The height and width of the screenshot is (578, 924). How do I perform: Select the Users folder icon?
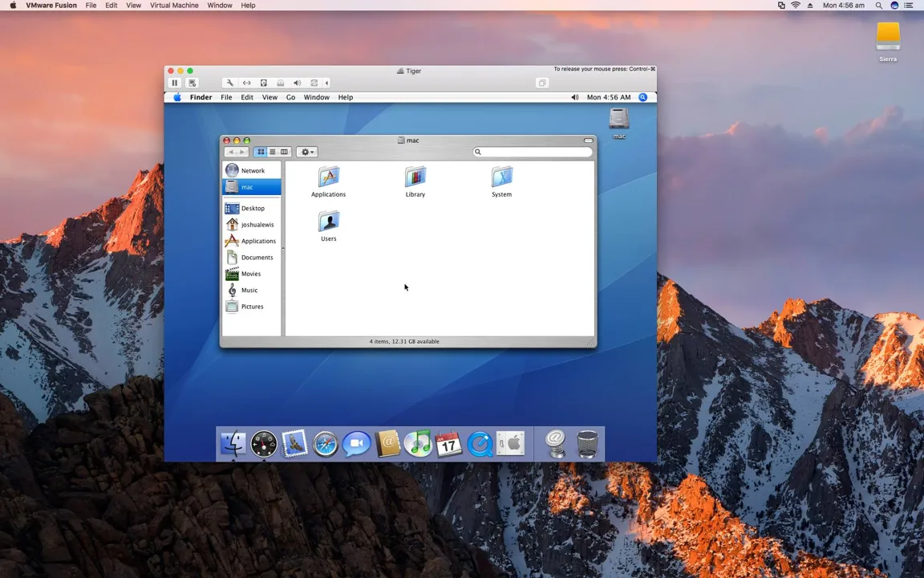329,222
